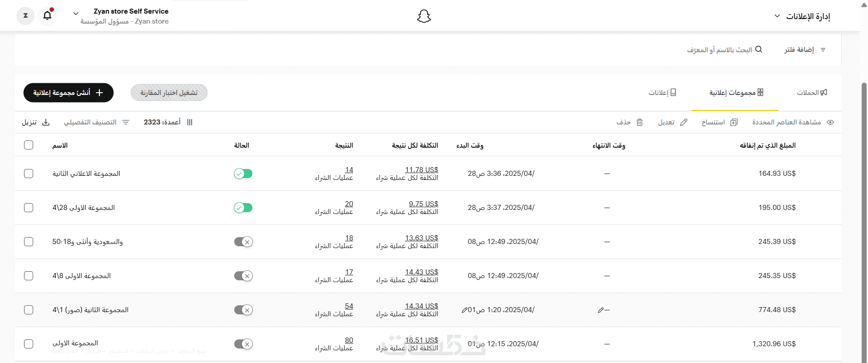Turn off المجموعة الاعلانية الثانية toggle
Image resolution: width=868 pixels, height=363 pixels.
[x=243, y=174]
